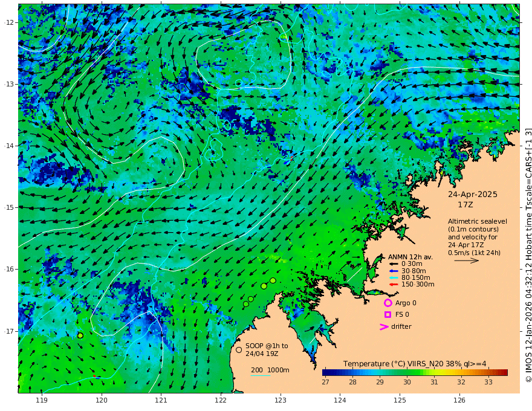
Task: Click the '0.5m/s (1kt 24h)' scale text
Action: coord(475,252)
